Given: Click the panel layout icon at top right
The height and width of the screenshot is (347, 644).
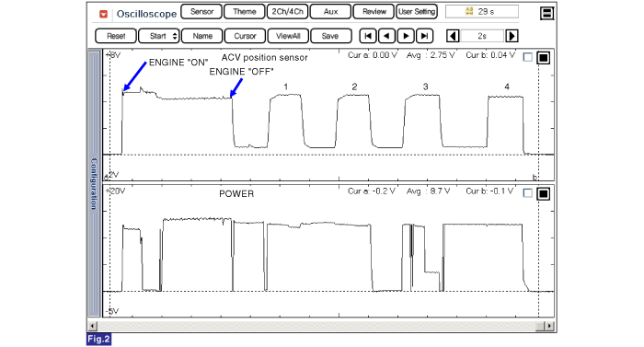Looking at the screenshot, I should point(546,13).
